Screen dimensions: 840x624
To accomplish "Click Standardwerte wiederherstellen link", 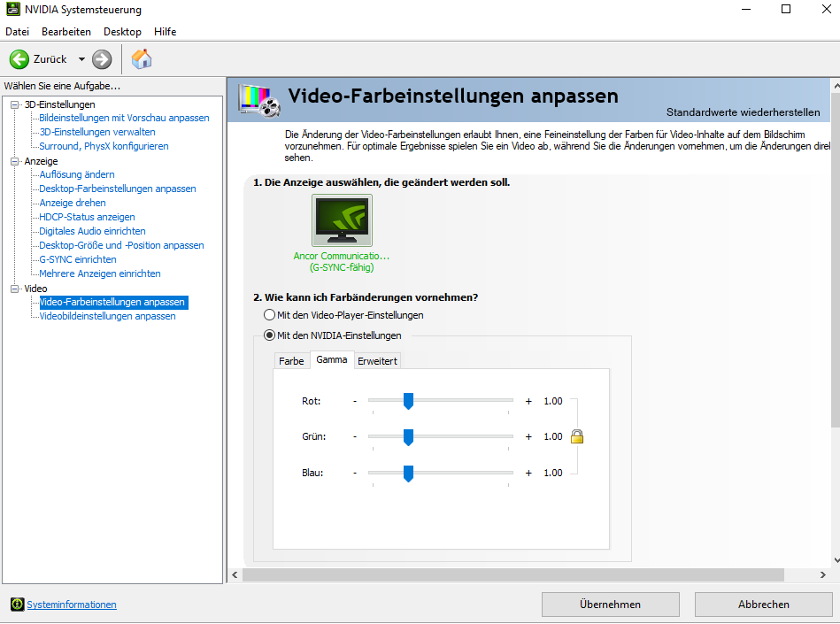I will (743, 112).
